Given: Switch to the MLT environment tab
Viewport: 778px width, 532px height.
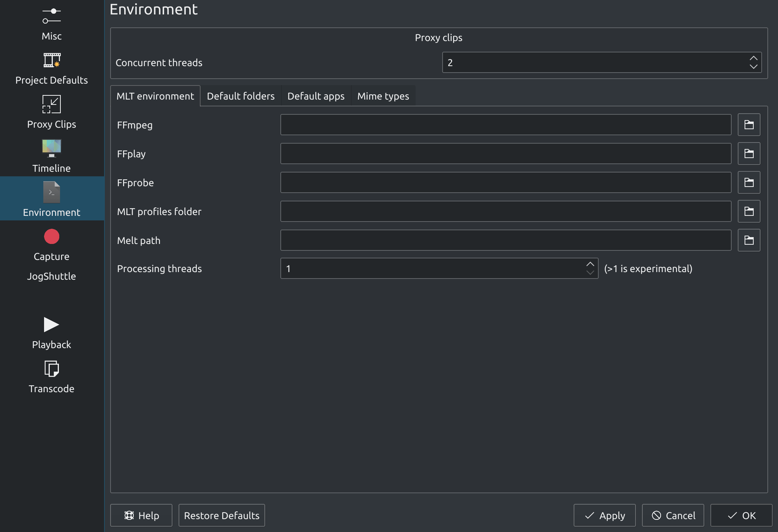Looking at the screenshot, I should 155,96.
